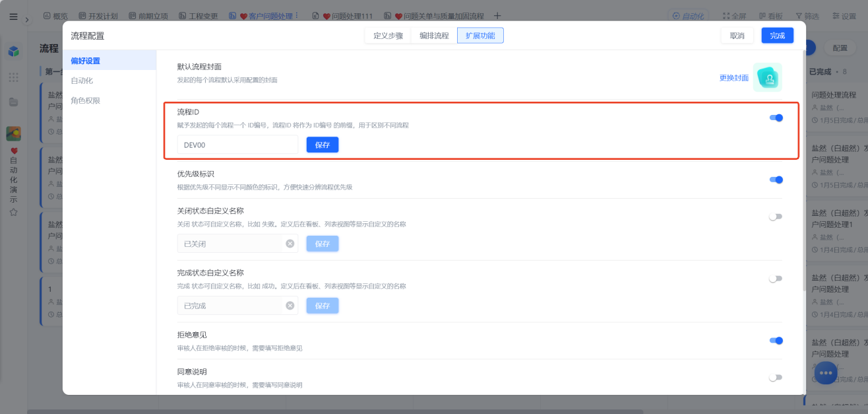
Task: Toggle the 优先级标识 switch
Action: [x=776, y=180]
